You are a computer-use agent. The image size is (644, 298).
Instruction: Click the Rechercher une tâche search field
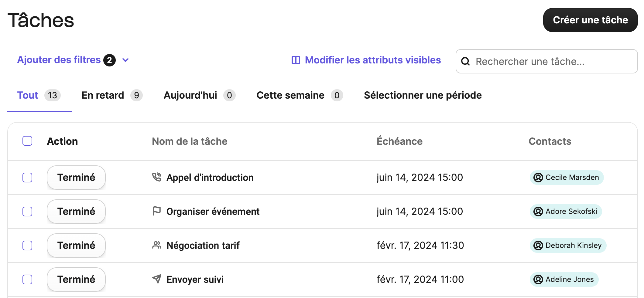tap(547, 61)
